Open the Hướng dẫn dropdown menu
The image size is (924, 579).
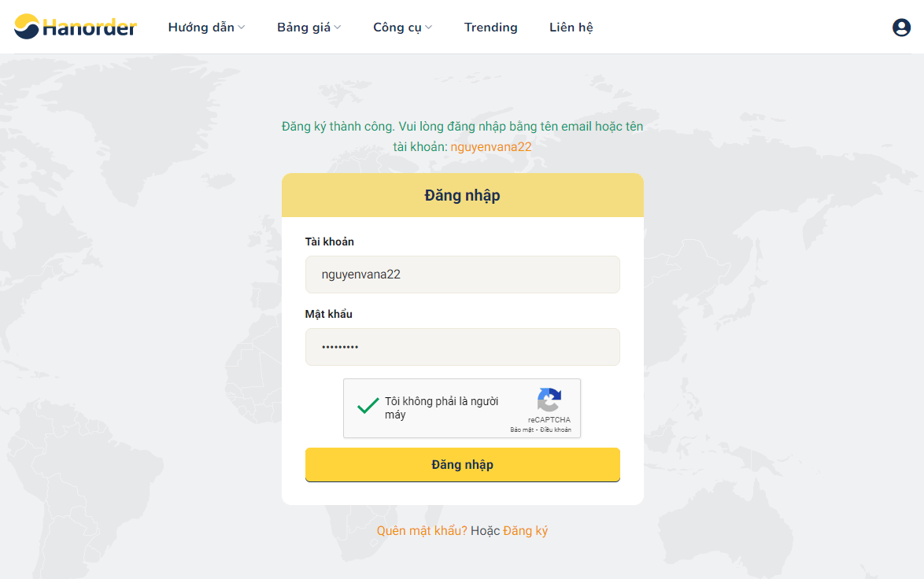pyautogui.click(x=201, y=27)
